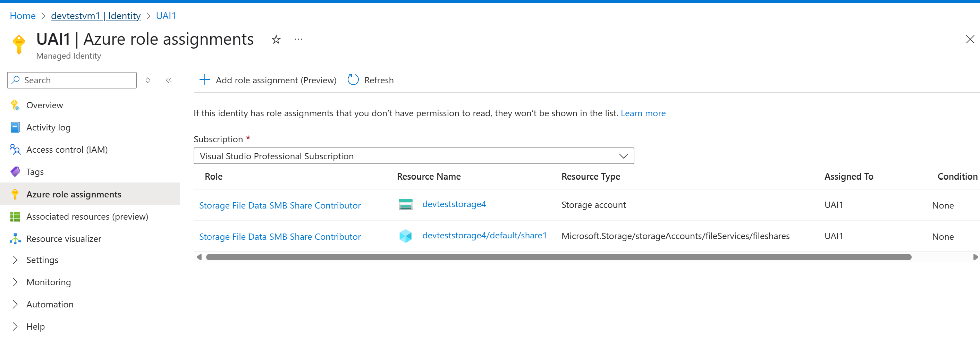Click the Overview key icon
Image resolution: width=980 pixels, height=356 pixels.
(15, 105)
